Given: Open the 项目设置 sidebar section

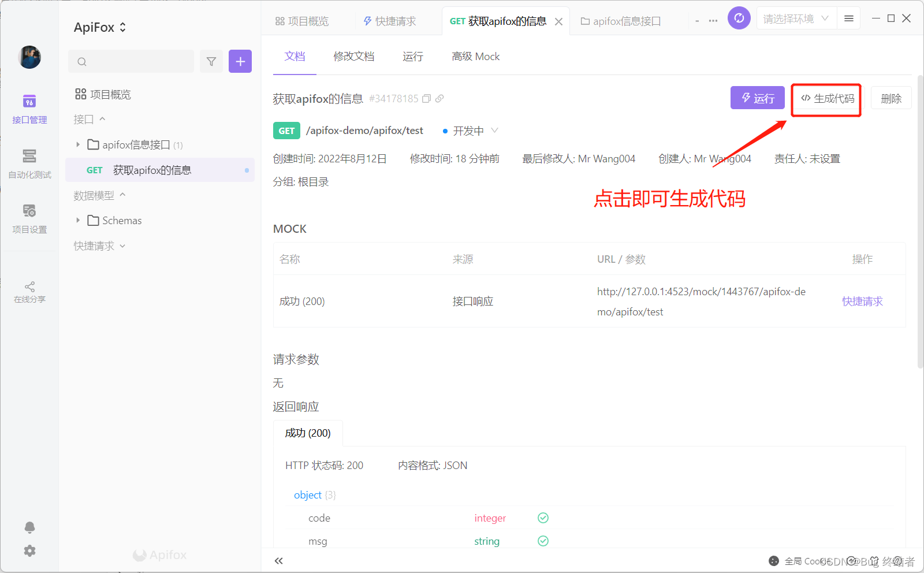Looking at the screenshot, I should [29, 219].
